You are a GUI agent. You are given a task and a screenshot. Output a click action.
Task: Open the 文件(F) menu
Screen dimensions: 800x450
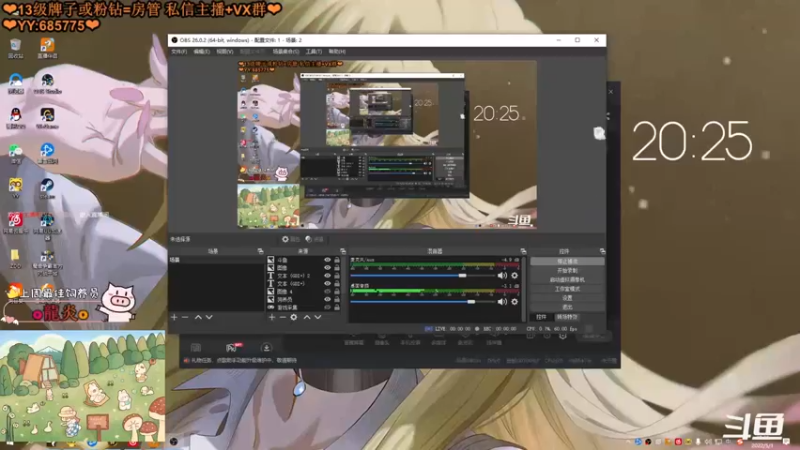click(179, 52)
